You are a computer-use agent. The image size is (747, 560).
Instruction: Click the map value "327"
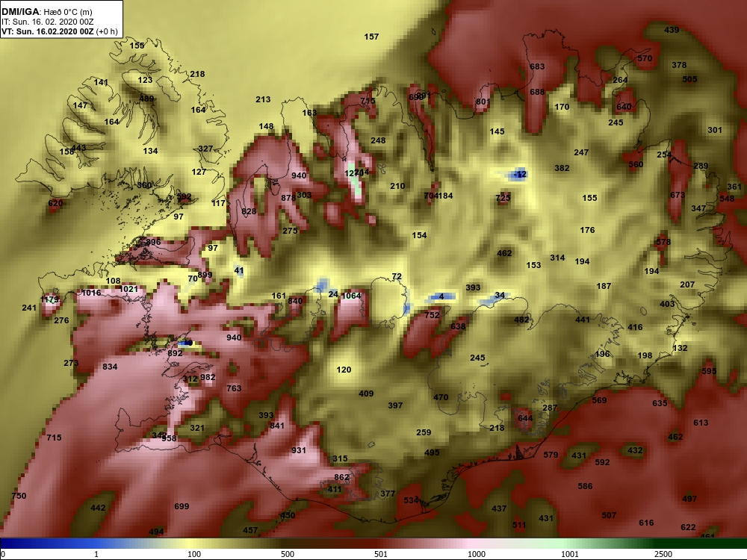(x=205, y=149)
